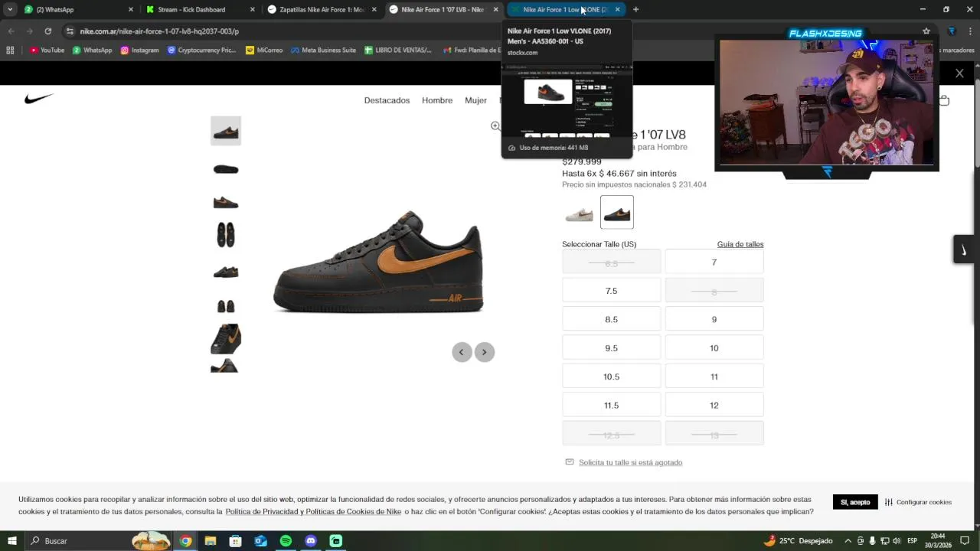Open Chrome from the Windows taskbar

point(185,541)
